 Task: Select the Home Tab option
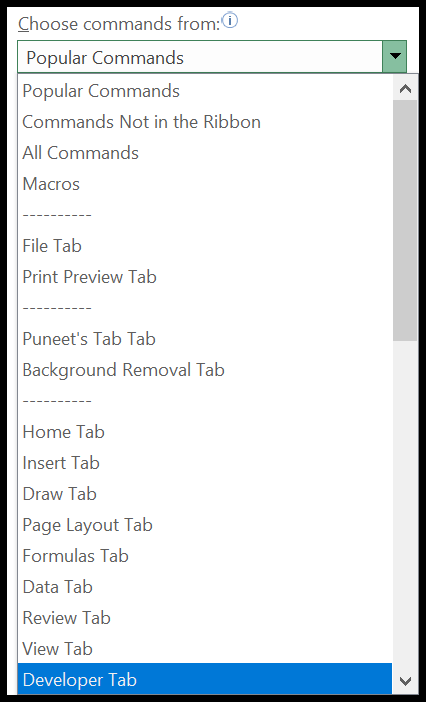click(x=205, y=432)
